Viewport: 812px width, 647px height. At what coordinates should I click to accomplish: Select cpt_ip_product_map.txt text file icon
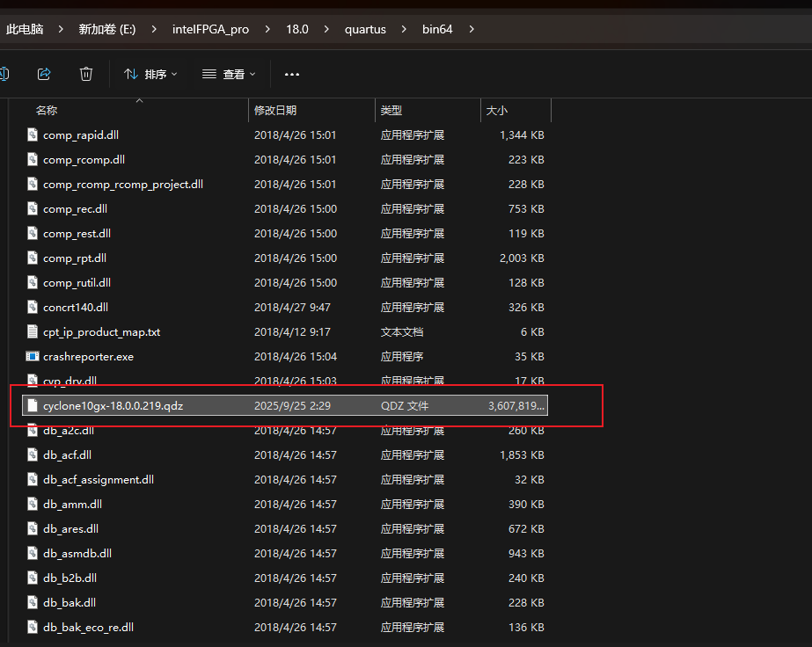32,331
